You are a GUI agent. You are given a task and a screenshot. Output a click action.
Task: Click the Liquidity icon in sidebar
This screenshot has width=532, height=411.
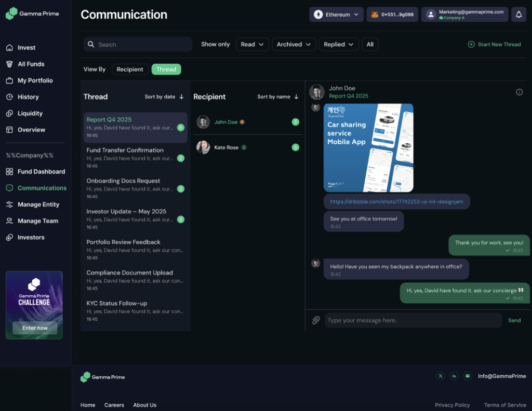pyautogui.click(x=9, y=114)
